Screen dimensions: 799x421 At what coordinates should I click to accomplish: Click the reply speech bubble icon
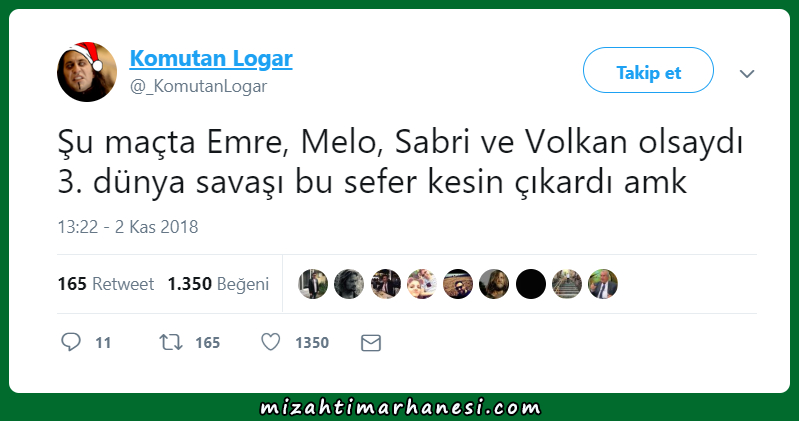click(x=71, y=342)
